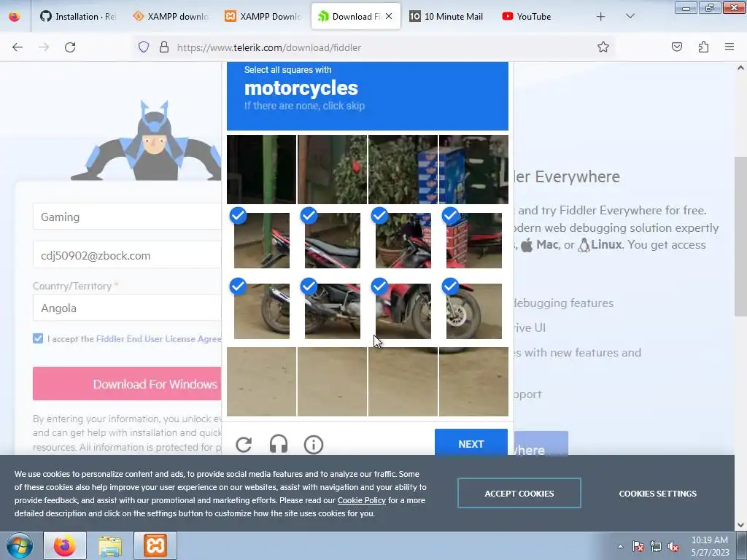The height and width of the screenshot is (560, 747).
Task: Click the muted volume tray icon
Action: [x=673, y=546]
